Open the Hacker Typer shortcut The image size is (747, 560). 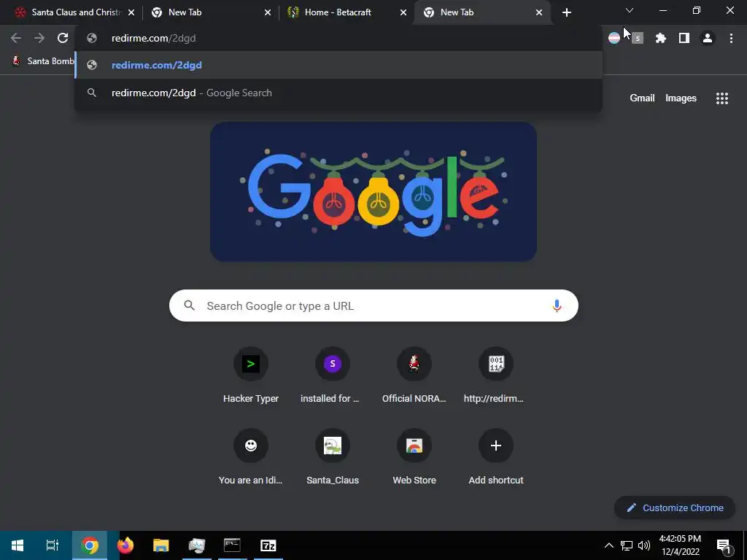[x=251, y=376]
